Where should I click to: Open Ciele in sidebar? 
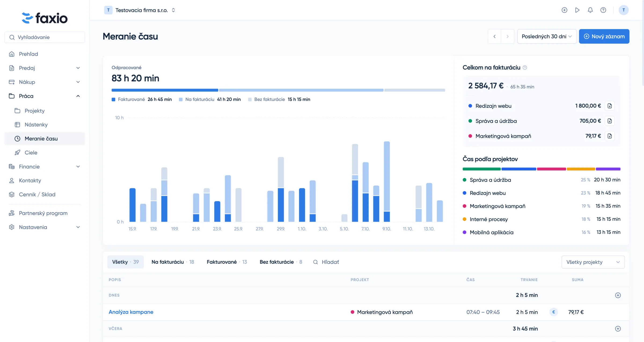[45, 152]
